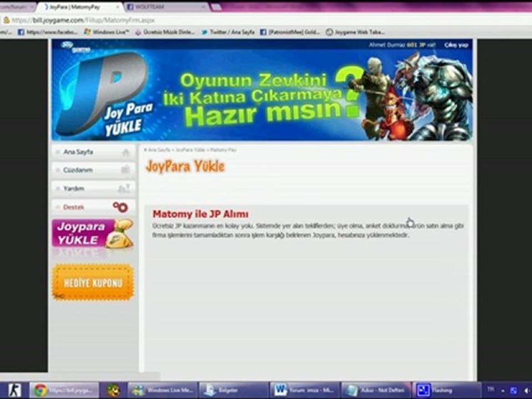Open the Belgeler taskbar button

233,390
